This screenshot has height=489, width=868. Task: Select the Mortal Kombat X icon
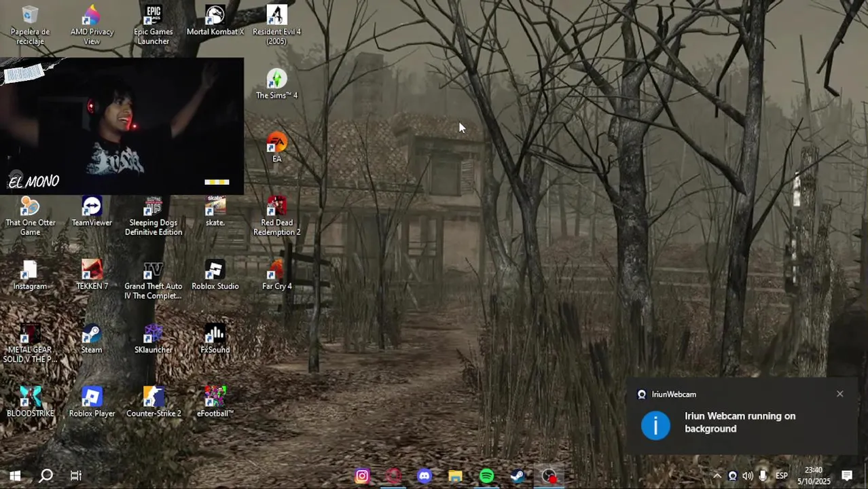click(215, 21)
